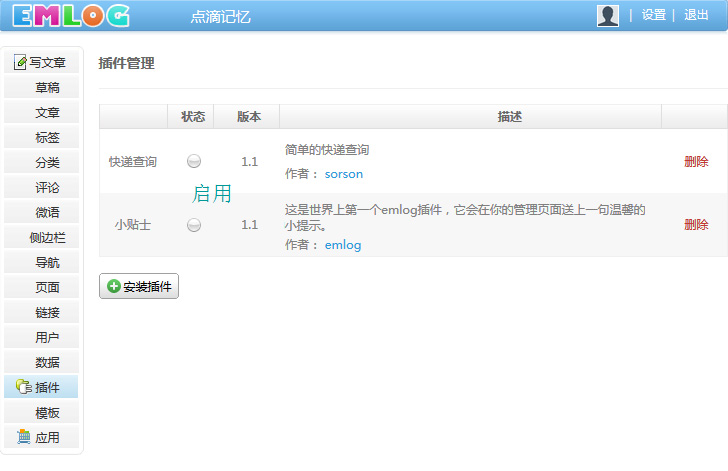Click 退出 to log out
This screenshot has width=728, height=471.
[x=696, y=15]
